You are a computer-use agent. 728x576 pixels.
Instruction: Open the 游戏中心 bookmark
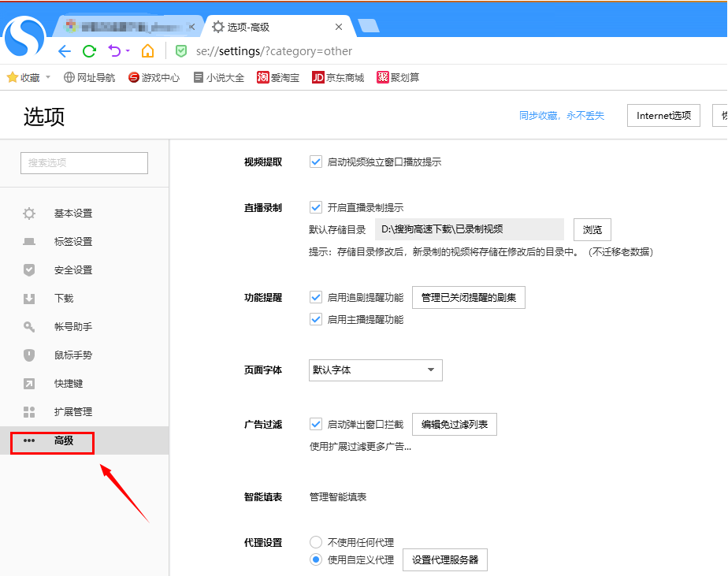pyautogui.click(x=154, y=77)
